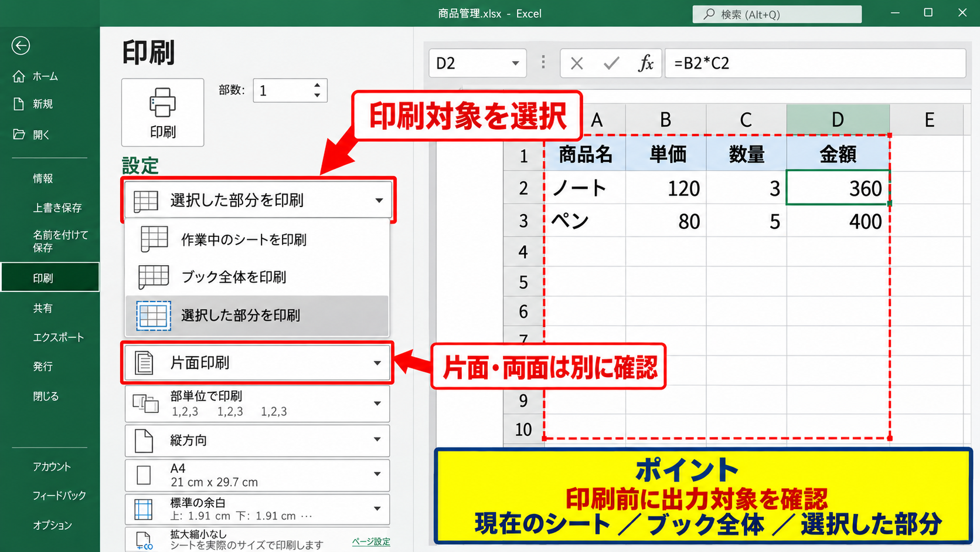
Task: Click the formula bar resize dots handle
Action: click(x=543, y=63)
